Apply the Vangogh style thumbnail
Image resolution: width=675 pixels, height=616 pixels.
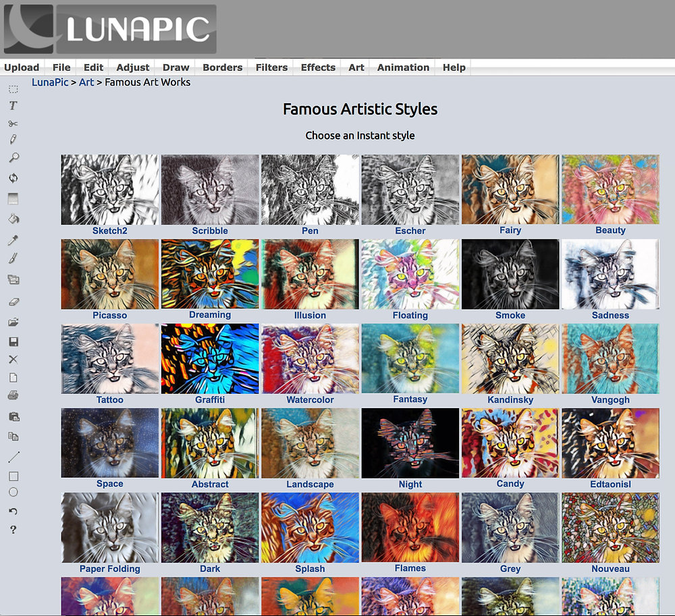point(610,358)
